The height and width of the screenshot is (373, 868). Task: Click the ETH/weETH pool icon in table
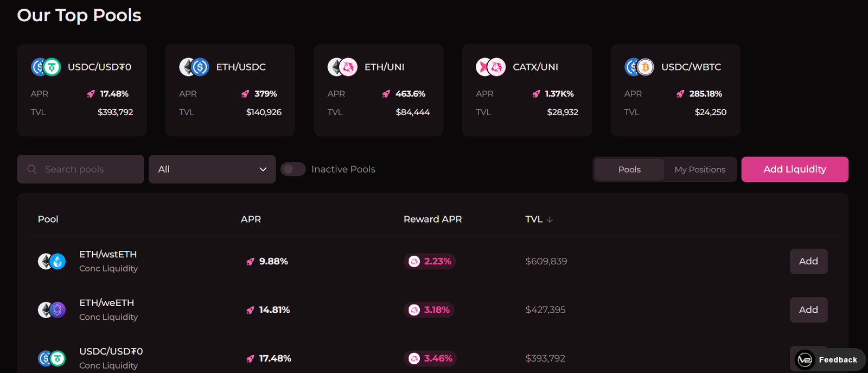(x=52, y=310)
